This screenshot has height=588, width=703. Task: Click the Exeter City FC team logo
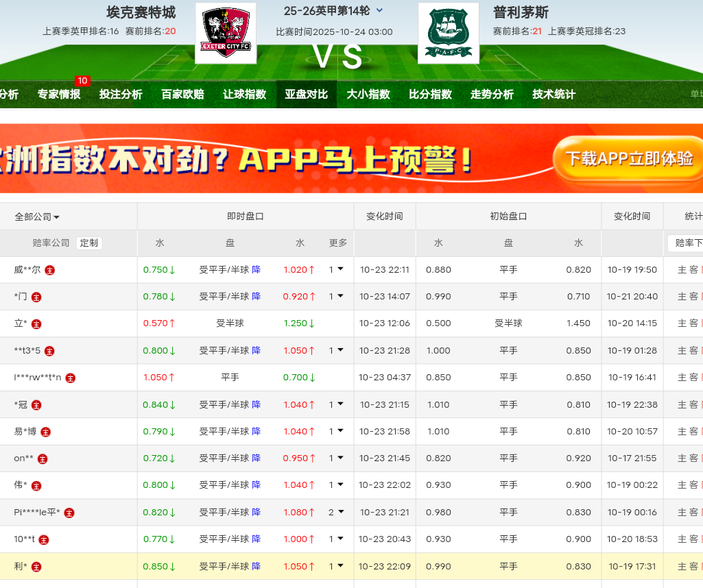point(226,33)
